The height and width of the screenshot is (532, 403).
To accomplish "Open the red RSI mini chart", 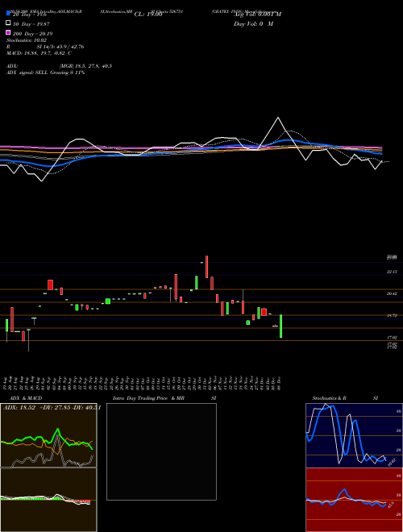I will click(x=354, y=500).
